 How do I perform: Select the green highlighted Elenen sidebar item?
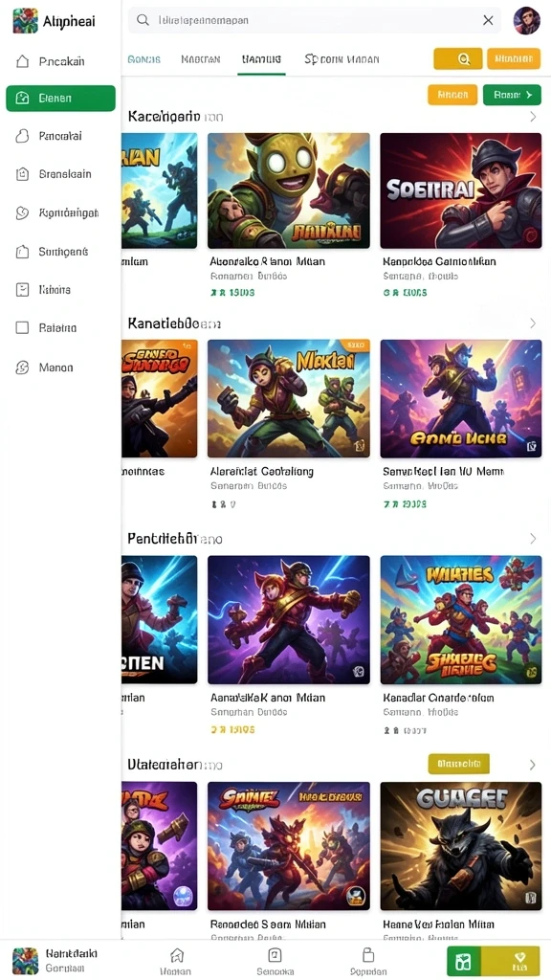(60, 99)
